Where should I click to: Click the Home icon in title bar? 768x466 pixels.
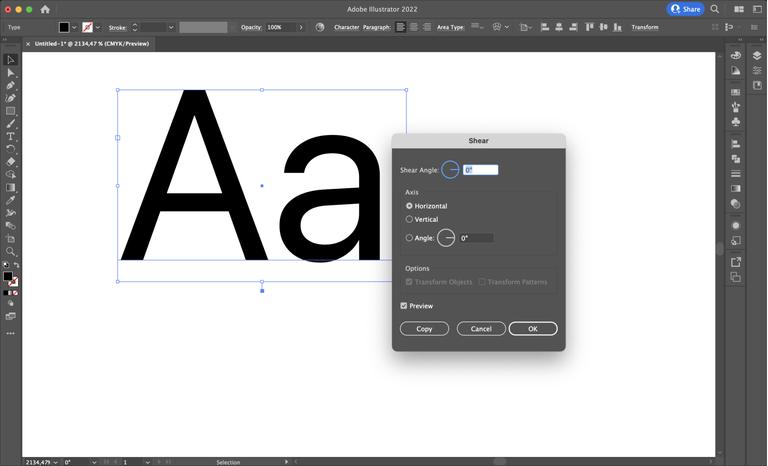click(x=44, y=9)
